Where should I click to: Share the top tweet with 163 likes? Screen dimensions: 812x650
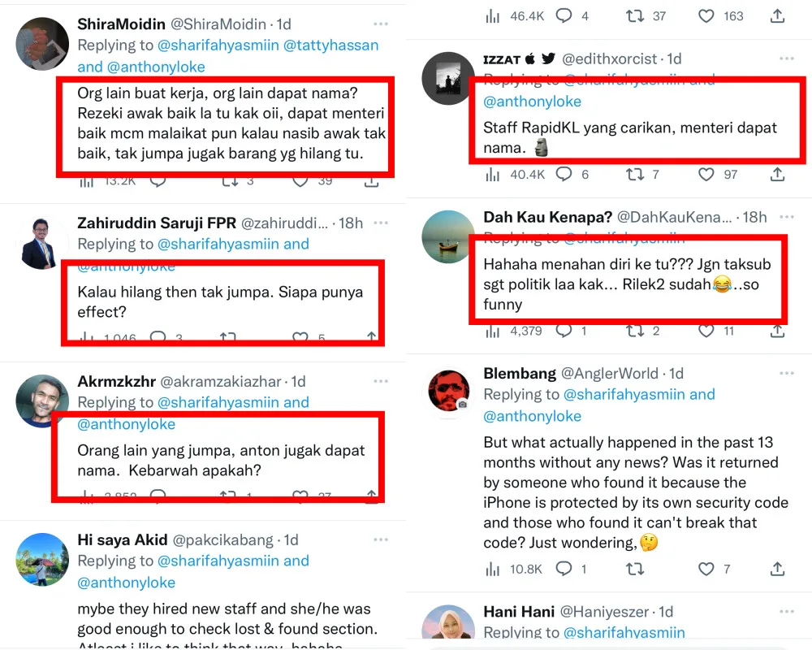[777, 16]
